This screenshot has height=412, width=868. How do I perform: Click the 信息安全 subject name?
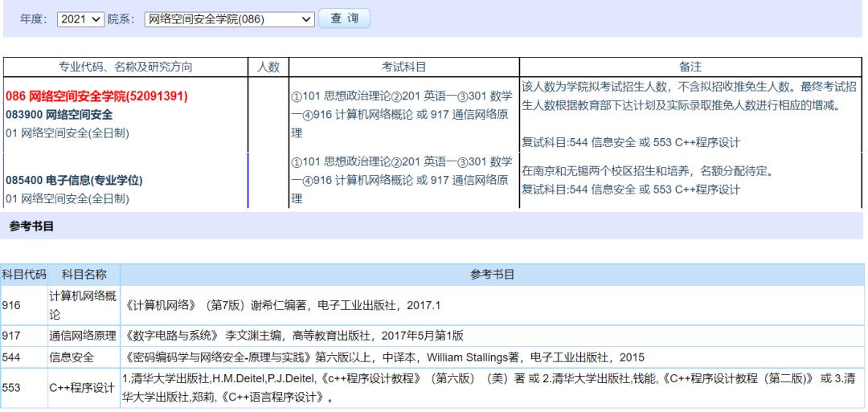pyautogui.click(x=72, y=357)
